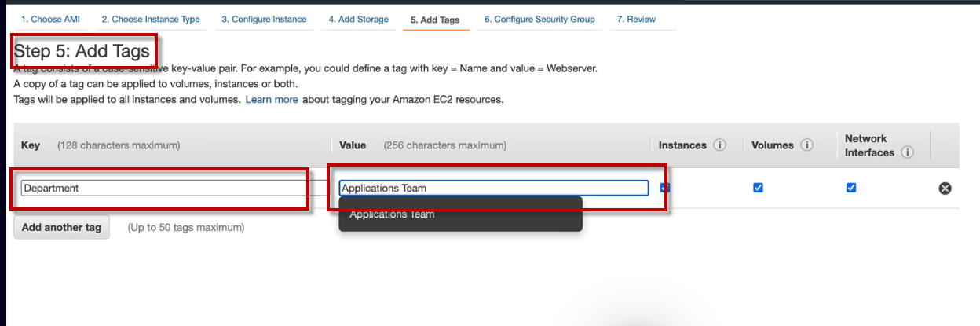Toggle the Instances checkbox
Image resolution: width=980 pixels, height=326 pixels.
pyautogui.click(x=665, y=188)
